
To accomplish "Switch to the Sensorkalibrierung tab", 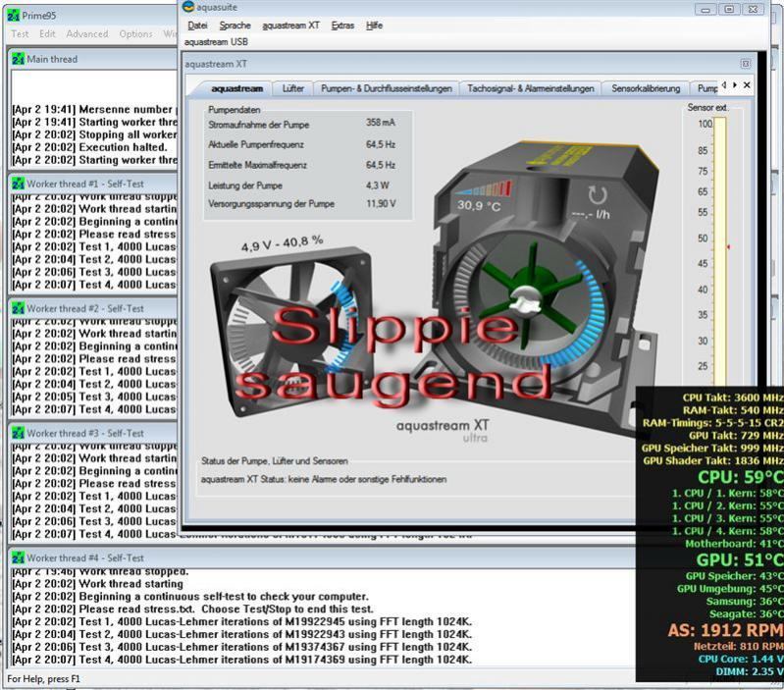I will (x=646, y=88).
